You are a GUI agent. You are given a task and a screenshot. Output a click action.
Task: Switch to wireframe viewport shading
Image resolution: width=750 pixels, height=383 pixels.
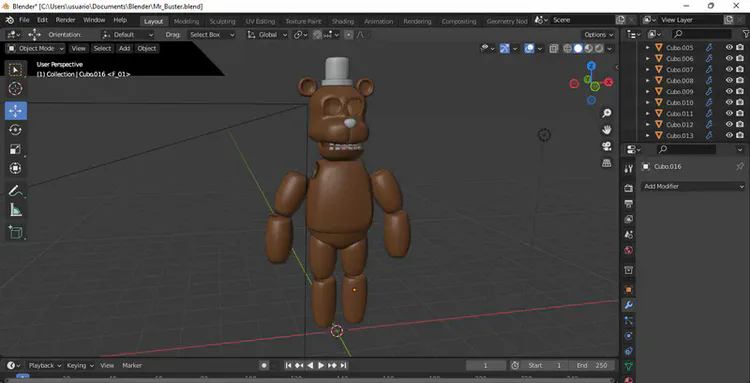tap(568, 48)
